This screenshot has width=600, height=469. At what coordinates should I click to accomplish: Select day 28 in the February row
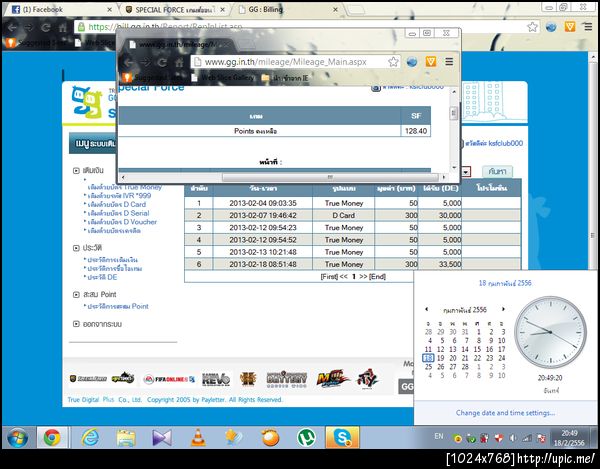pyautogui.click(x=465, y=367)
